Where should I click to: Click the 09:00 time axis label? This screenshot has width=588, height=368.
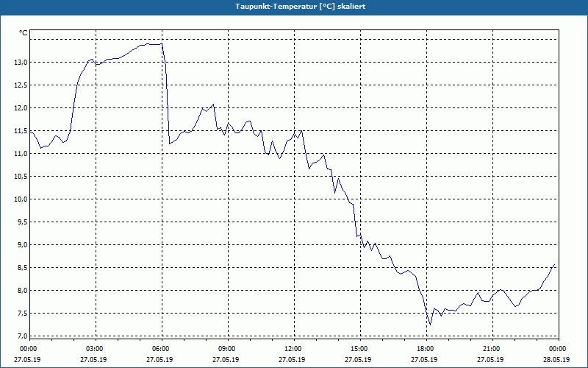[x=226, y=349]
